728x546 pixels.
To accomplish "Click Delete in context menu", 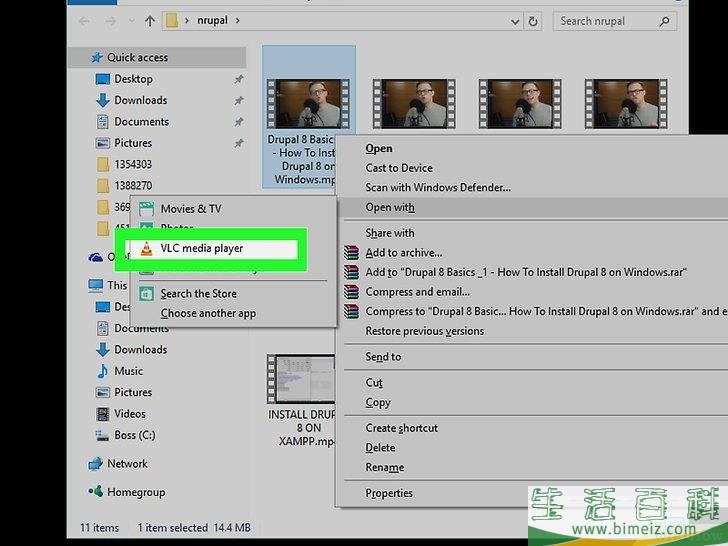I will 380,448.
